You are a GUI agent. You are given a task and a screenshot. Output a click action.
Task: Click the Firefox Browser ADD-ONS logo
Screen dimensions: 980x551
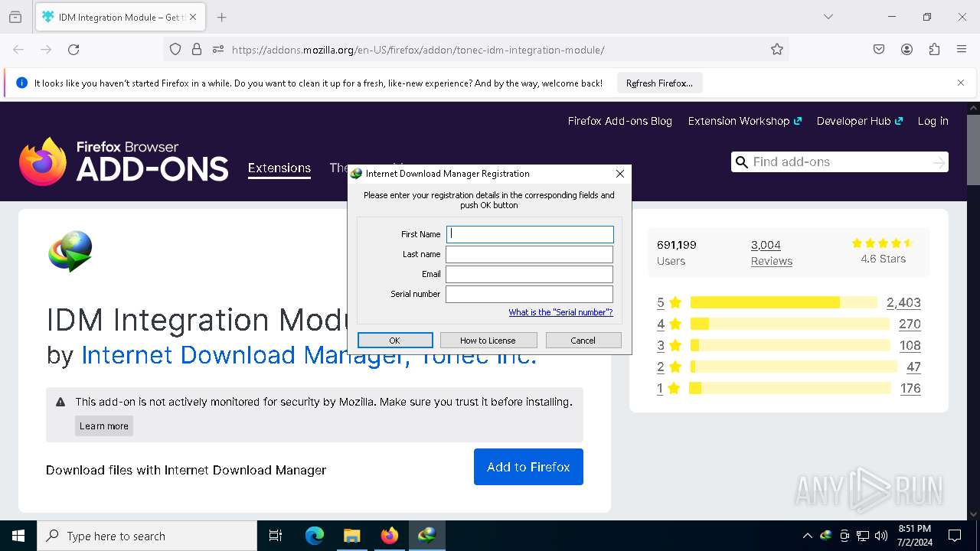point(124,161)
